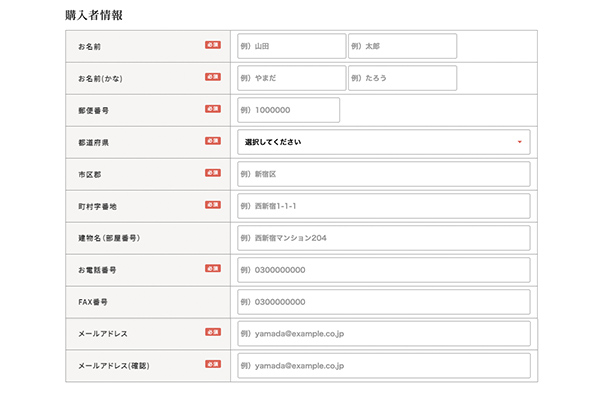600x400 pixels.
Task: Select the 町村字番地 address input
Action: (383, 206)
